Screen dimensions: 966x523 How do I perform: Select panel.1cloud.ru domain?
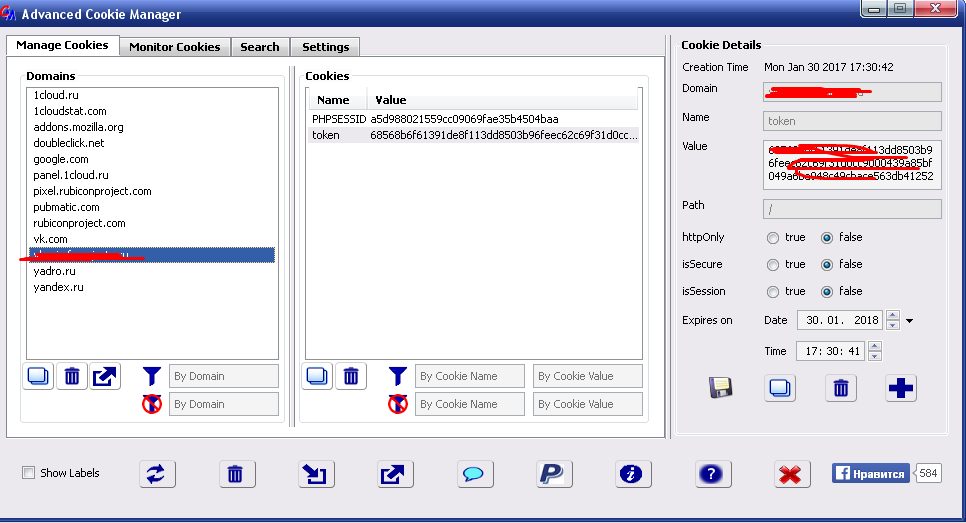[x=152, y=175]
